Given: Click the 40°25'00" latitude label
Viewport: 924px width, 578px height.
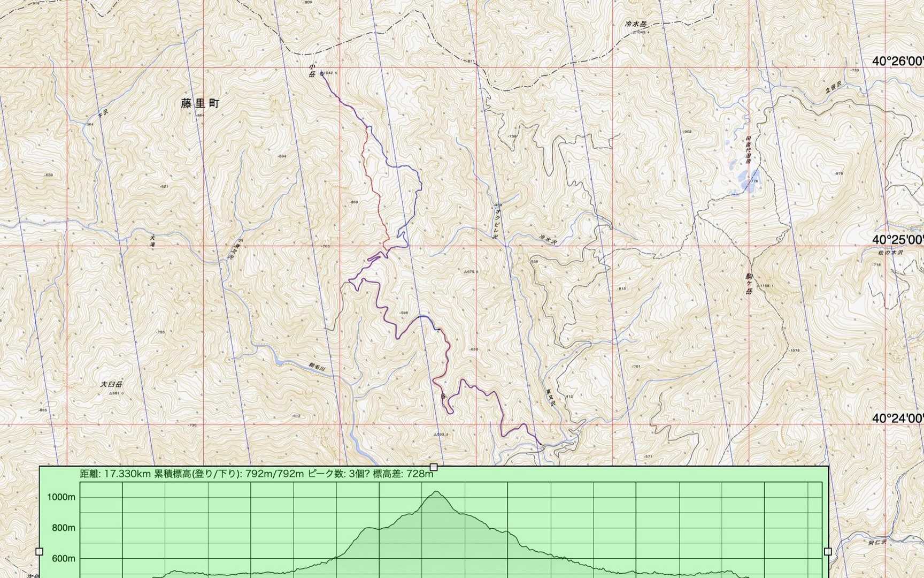Looking at the screenshot, I should tap(897, 239).
